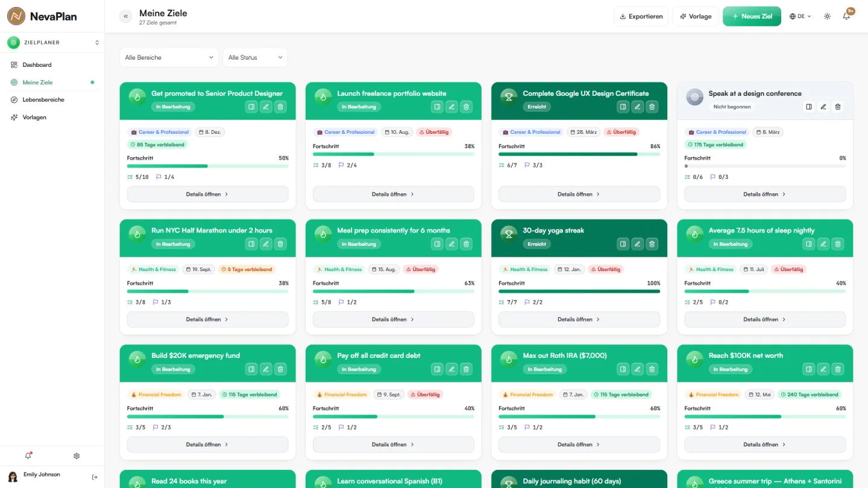The image size is (868, 488).
Task: Click the Erreicht status on Complete Google UX card
Action: (x=536, y=107)
